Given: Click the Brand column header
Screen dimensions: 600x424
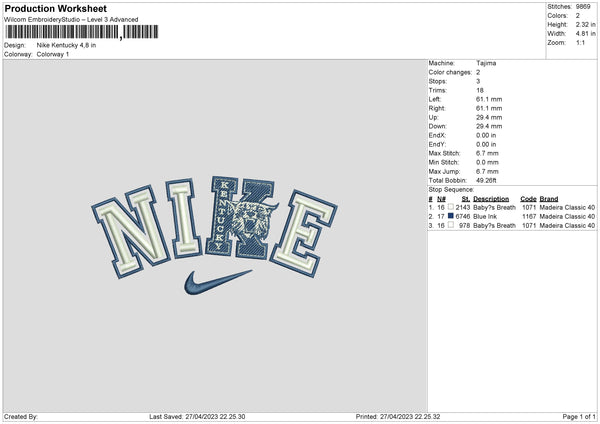Looking at the screenshot, I should tap(549, 199).
